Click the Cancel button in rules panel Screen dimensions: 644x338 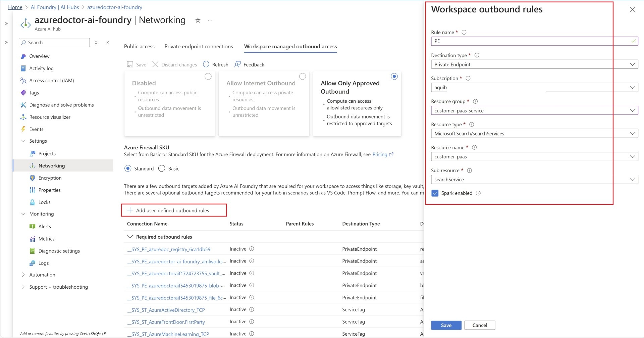coord(480,325)
